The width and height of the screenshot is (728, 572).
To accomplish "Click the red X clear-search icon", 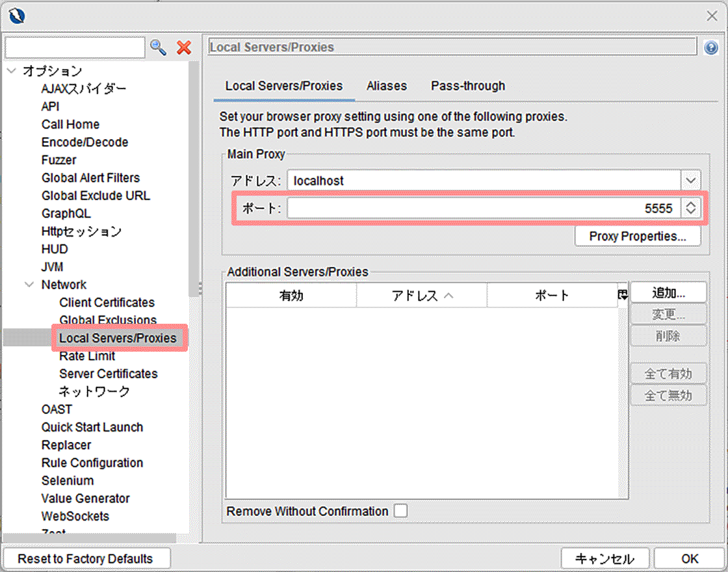I will click(x=184, y=47).
